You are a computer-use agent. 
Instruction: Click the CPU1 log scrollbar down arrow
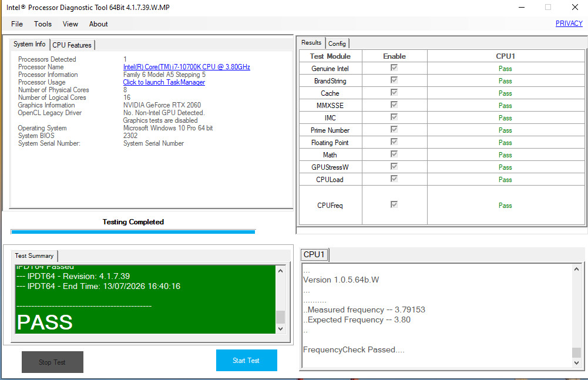576,363
